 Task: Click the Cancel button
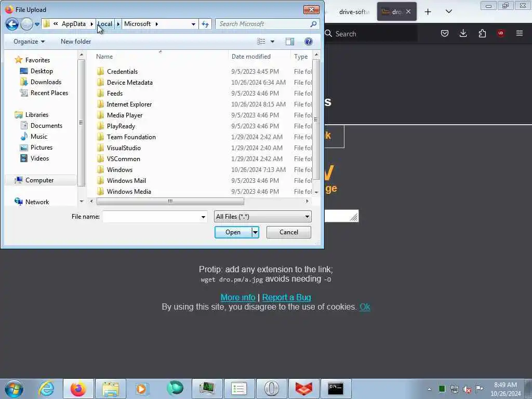point(289,232)
